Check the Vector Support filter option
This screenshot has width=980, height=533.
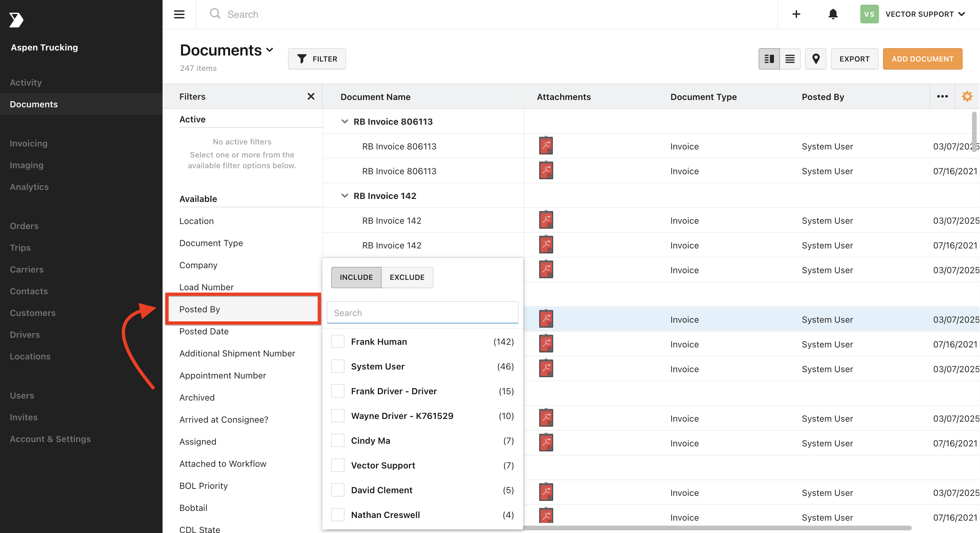click(337, 465)
